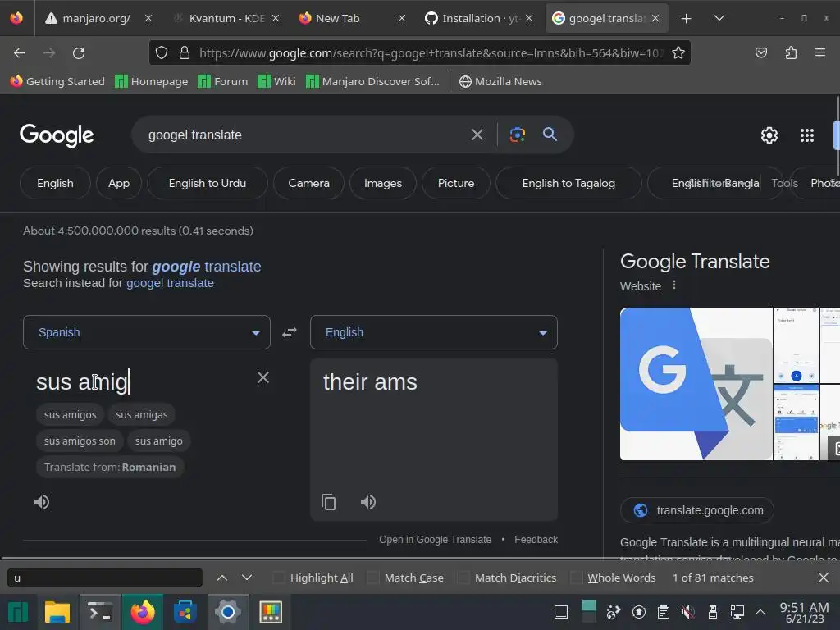Expand the hidden system tray icons
Image resolution: width=840 pixels, height=630 pixels.
tap(760, 612)
